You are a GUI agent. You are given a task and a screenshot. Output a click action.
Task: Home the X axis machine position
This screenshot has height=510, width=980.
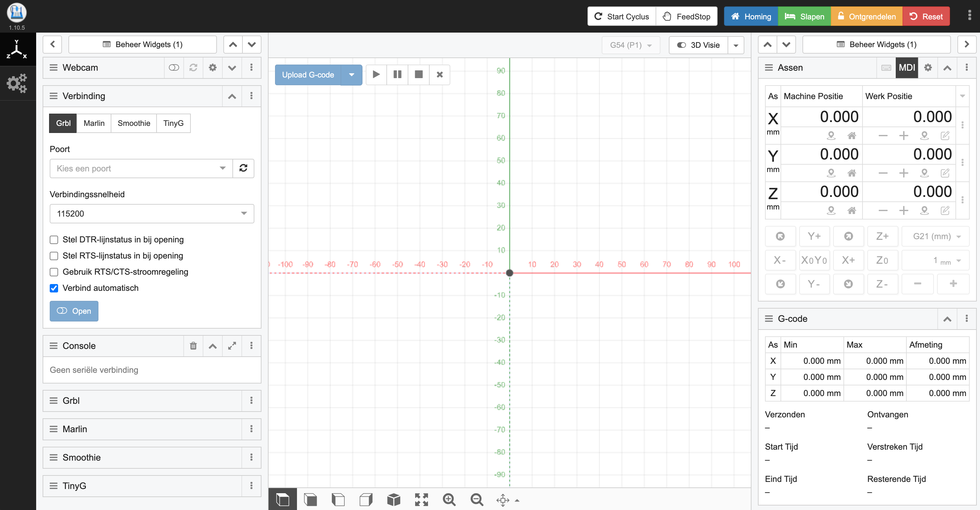coord(852,135)
